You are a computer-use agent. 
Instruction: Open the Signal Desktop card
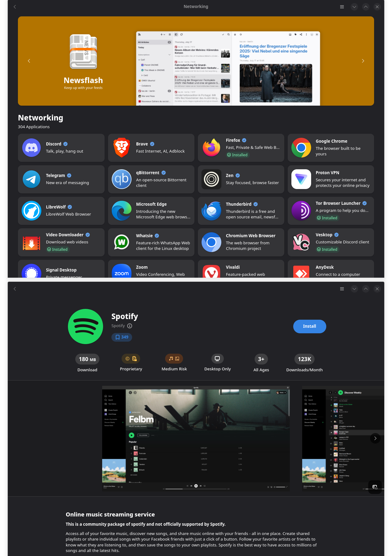tap(61, 269)
